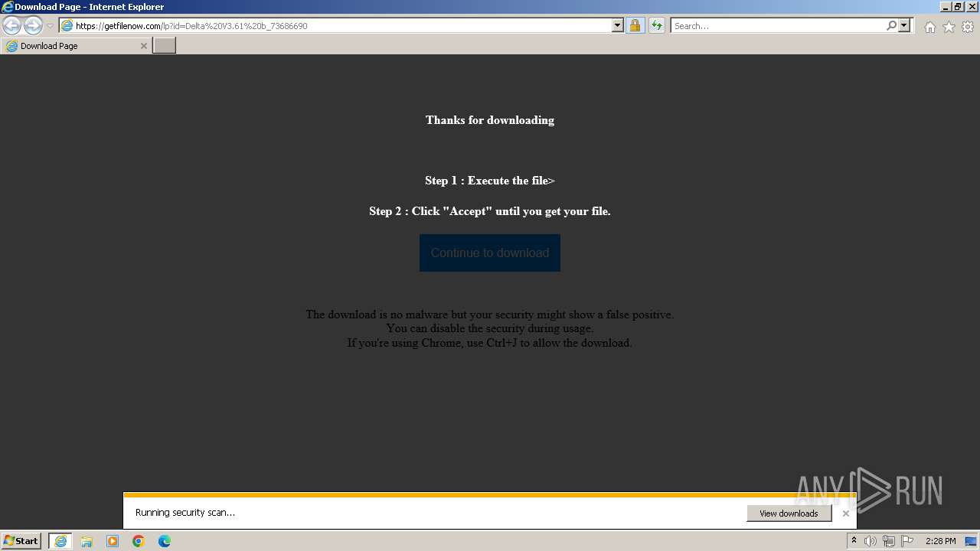980x551 pixels.
Task: Open the network tray icon
Action: [889, 541]
